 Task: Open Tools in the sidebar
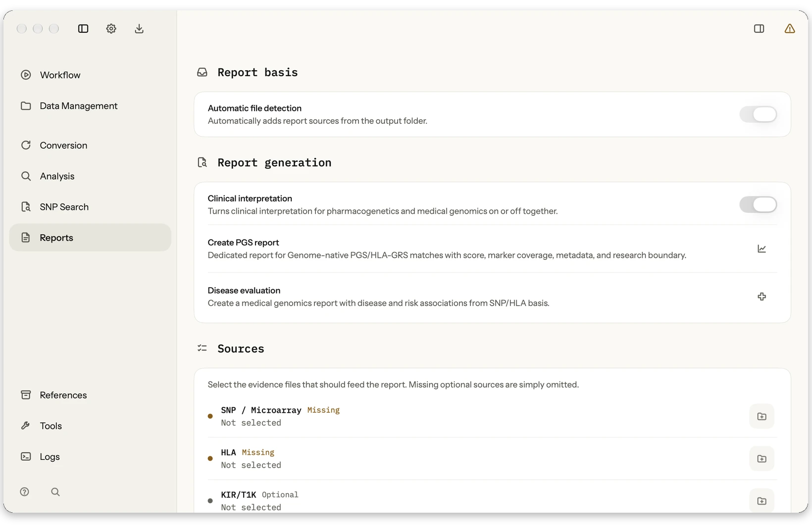tap(90, 426)
